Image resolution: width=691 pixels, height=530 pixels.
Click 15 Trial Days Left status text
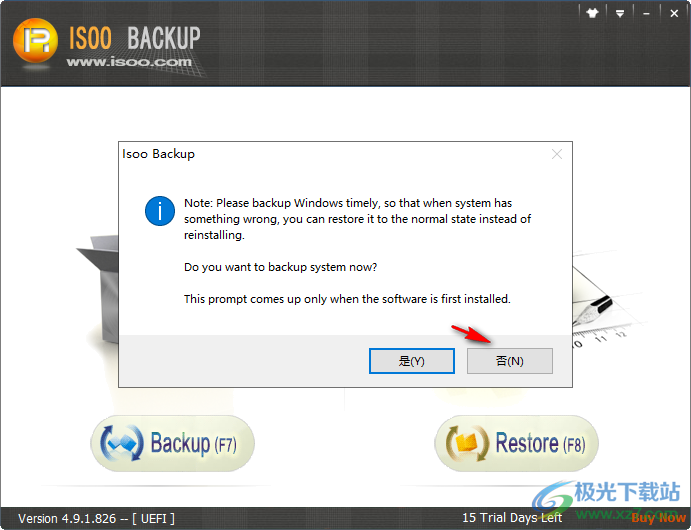[512, 518]
